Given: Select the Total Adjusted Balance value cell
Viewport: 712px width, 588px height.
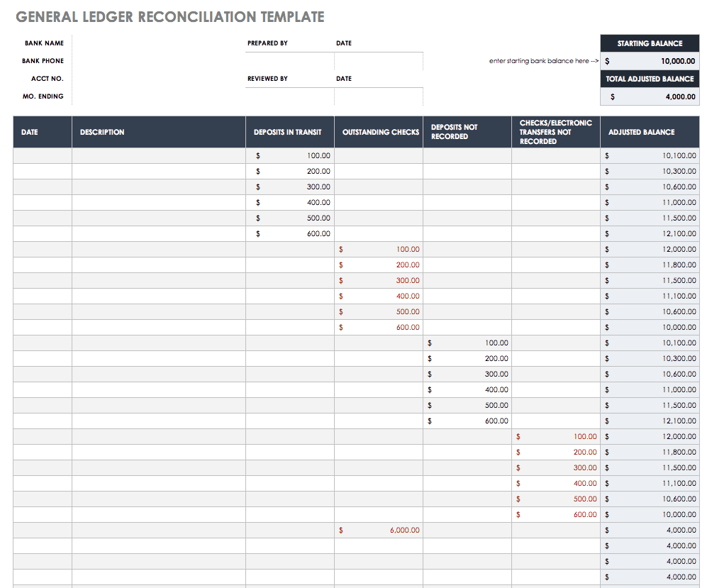Looking at the screenshot, I should pyautogui.click(x=650, y=96).
